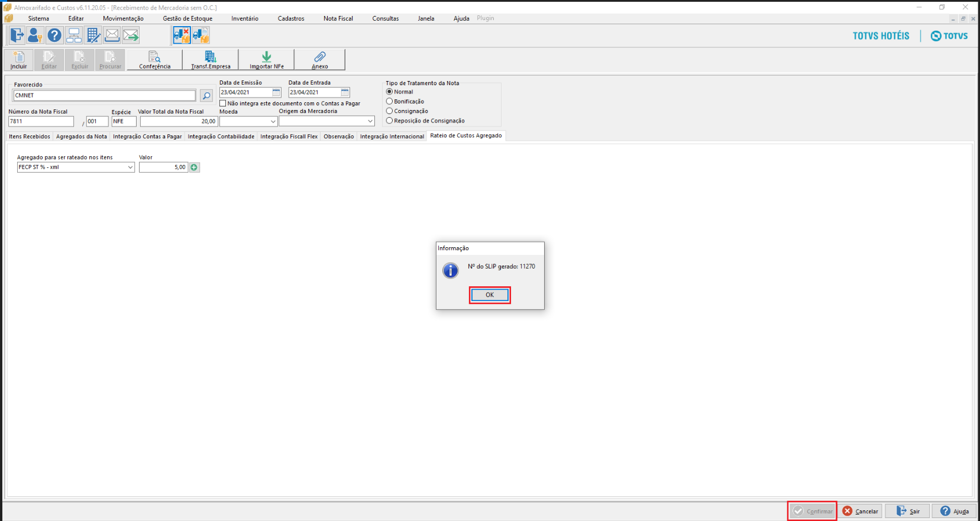Open the Anexo paperclip button
Viewport: 980px width, 521px height.
click(x=320, y=60)
